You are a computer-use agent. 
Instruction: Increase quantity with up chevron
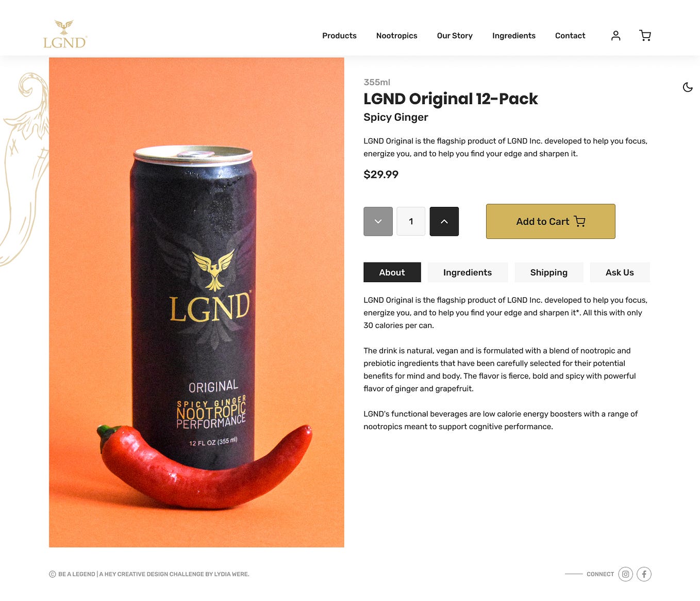[x=444, y=221]
